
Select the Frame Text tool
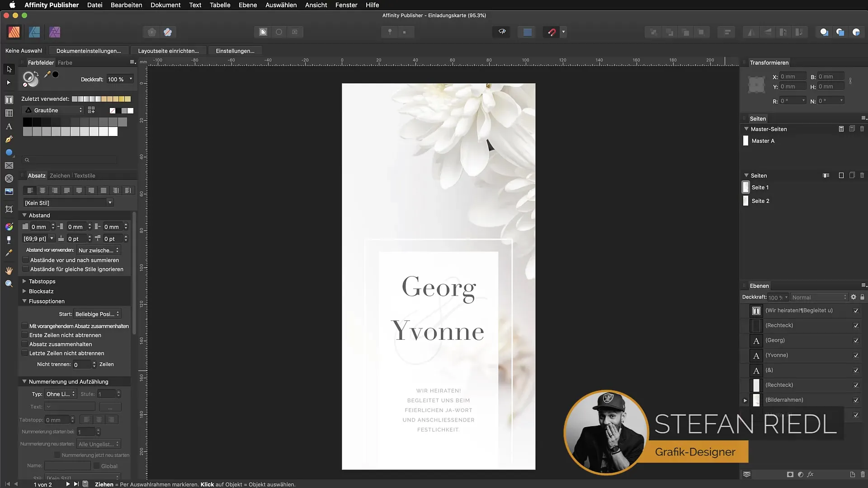[x=9, y=100]
